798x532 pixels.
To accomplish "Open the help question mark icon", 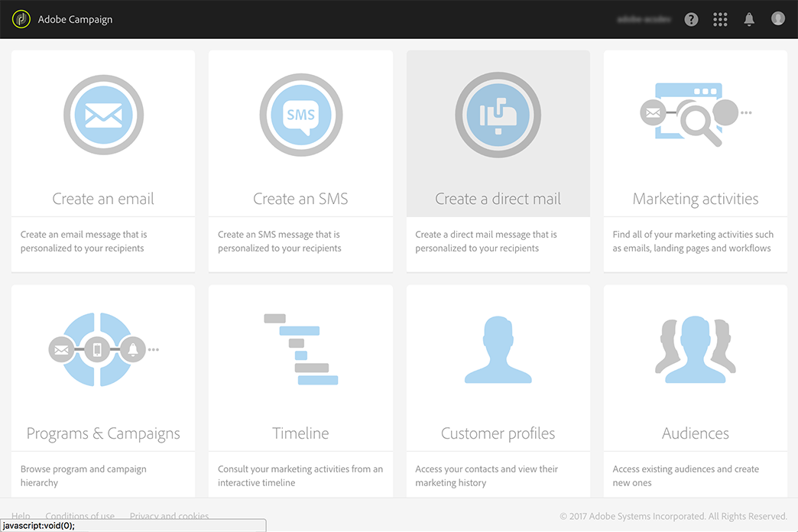I will 691,19.
